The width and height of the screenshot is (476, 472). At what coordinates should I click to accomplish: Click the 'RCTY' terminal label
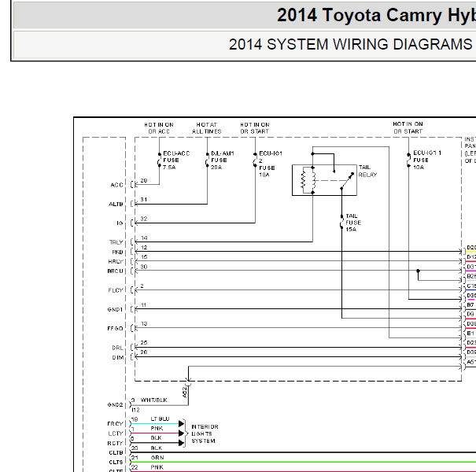115,443
